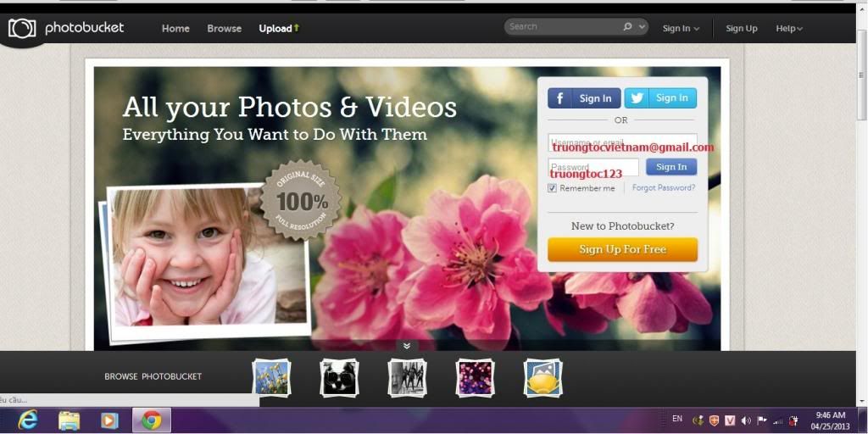868x434 pixels.
Task: Click the Photobucket camera logo
Action: pyautogui.click(x=21, y=28)
